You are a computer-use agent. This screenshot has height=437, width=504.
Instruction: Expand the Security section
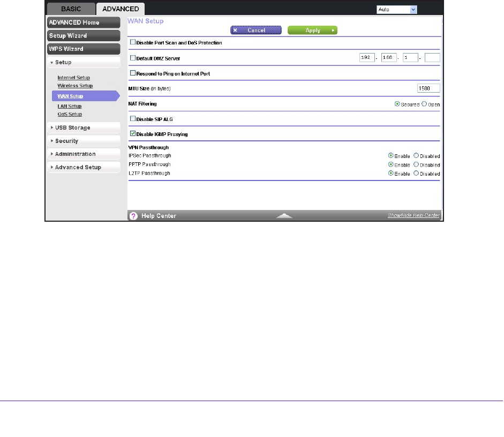click(x=84, y=141)
